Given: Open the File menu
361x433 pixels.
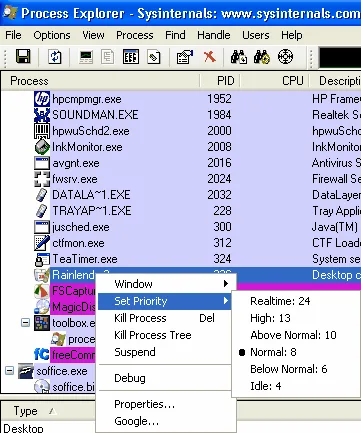Looking at the screenshot, I should (13, 35).
